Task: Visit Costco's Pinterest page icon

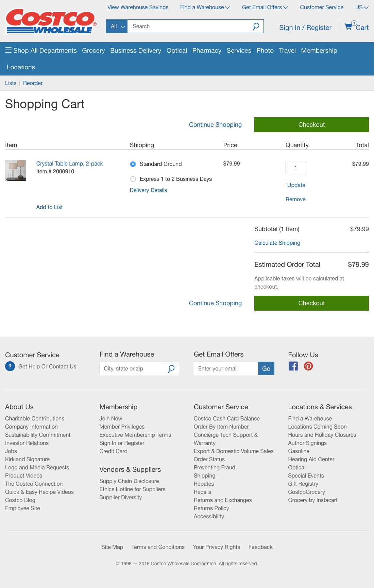Action: (x=308, y=366)
